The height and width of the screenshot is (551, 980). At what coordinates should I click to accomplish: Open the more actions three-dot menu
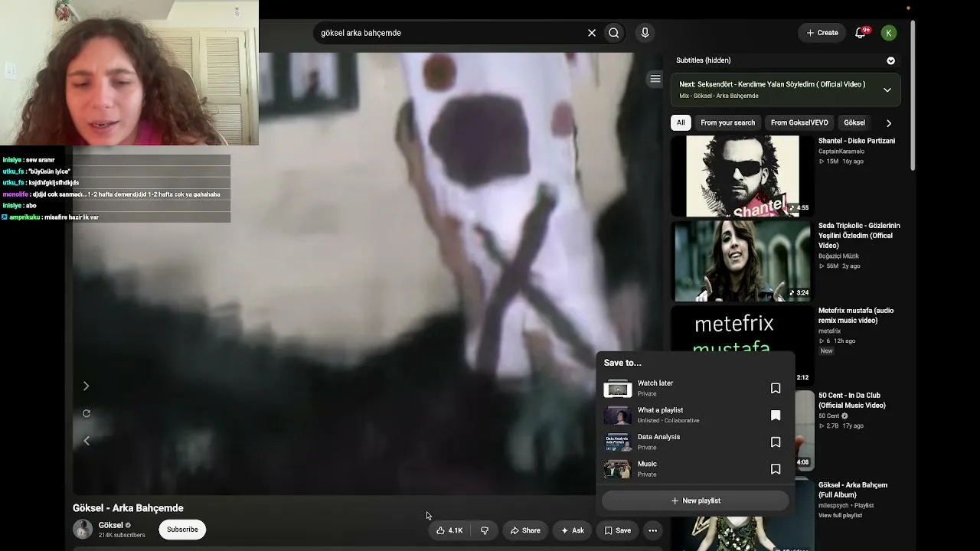(x=652, y=530)
